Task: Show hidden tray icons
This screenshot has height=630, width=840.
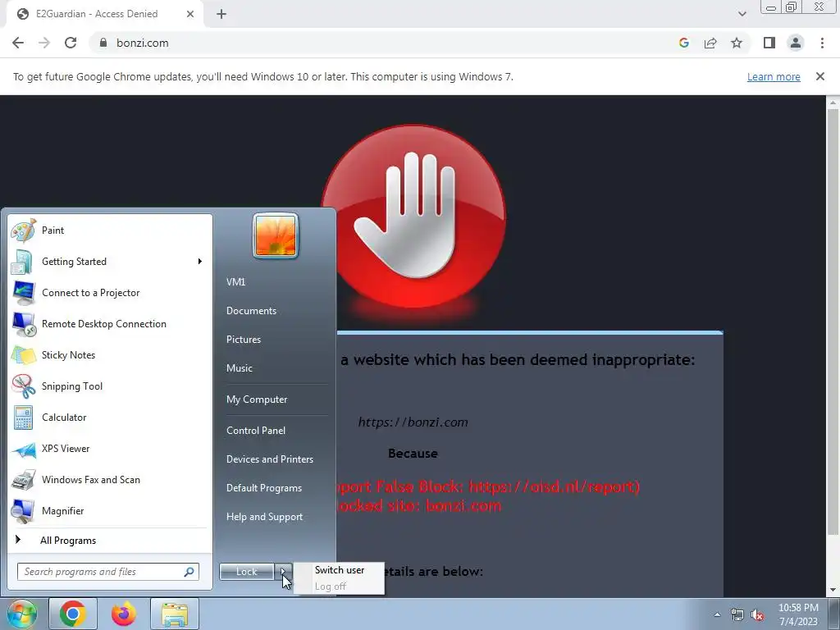Action: [x=717, y=614]
